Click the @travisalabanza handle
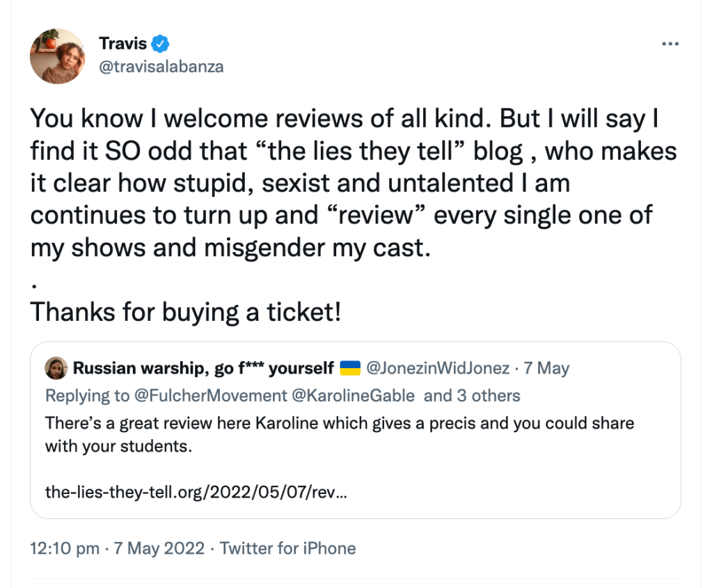The width and height of the screenshot is (712, 588). 161,67
